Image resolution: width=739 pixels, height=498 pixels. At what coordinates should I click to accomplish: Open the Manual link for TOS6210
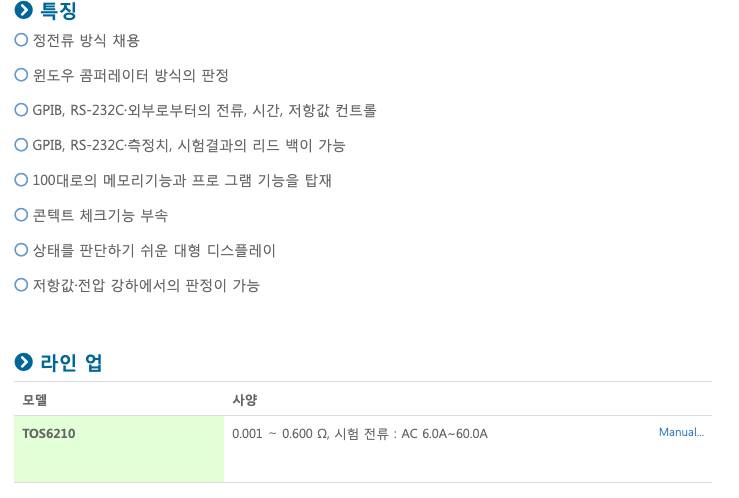pyautogui.click(x=681, y=432)
